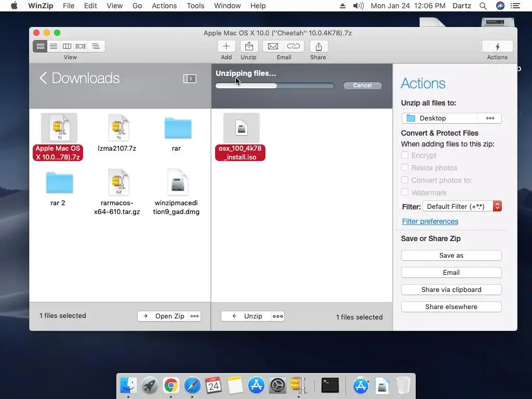Click the Unzip toolbar icon
The image size is (532, 399).
(x=249, y=46)
